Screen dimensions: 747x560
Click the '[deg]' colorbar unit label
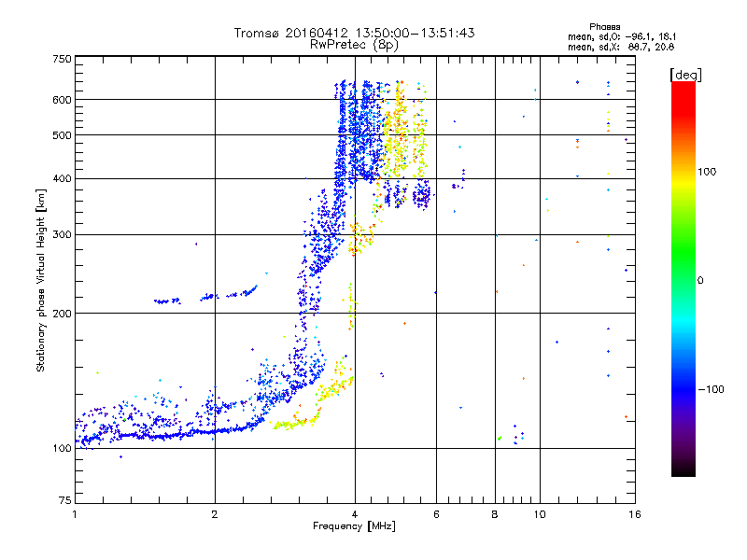(x=685, y=75)
